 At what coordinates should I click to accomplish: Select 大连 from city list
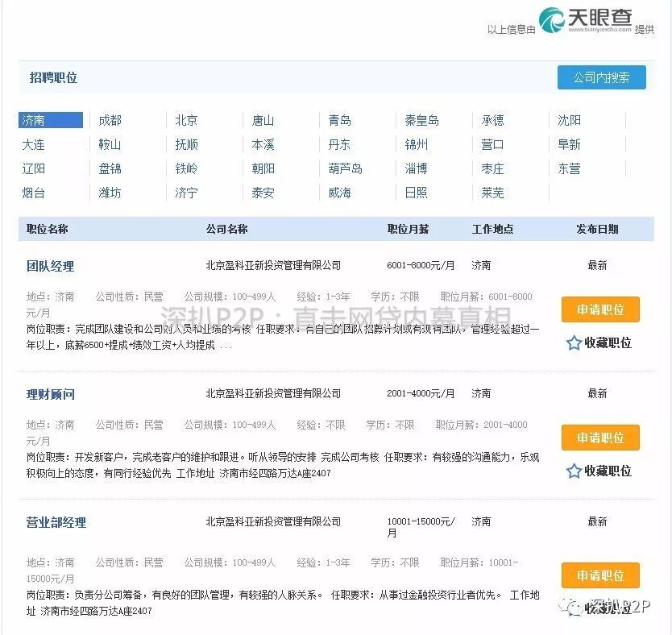click(34, 145)
